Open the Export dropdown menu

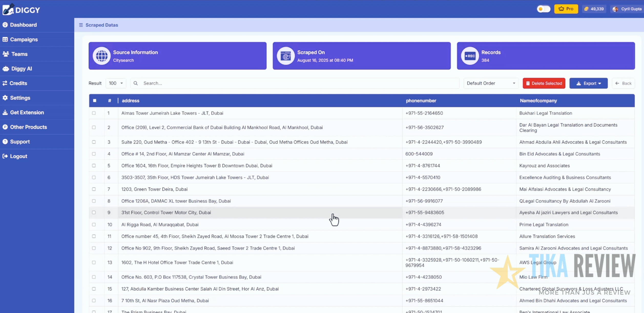pos(588,83)
